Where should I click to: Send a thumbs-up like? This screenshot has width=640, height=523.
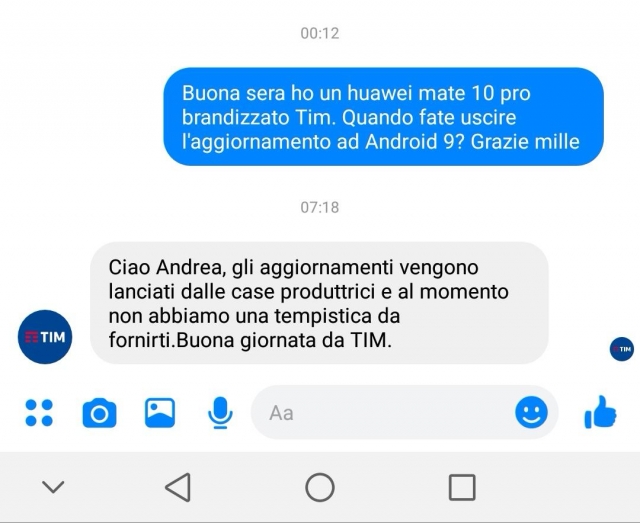click(x=600, y=412)
